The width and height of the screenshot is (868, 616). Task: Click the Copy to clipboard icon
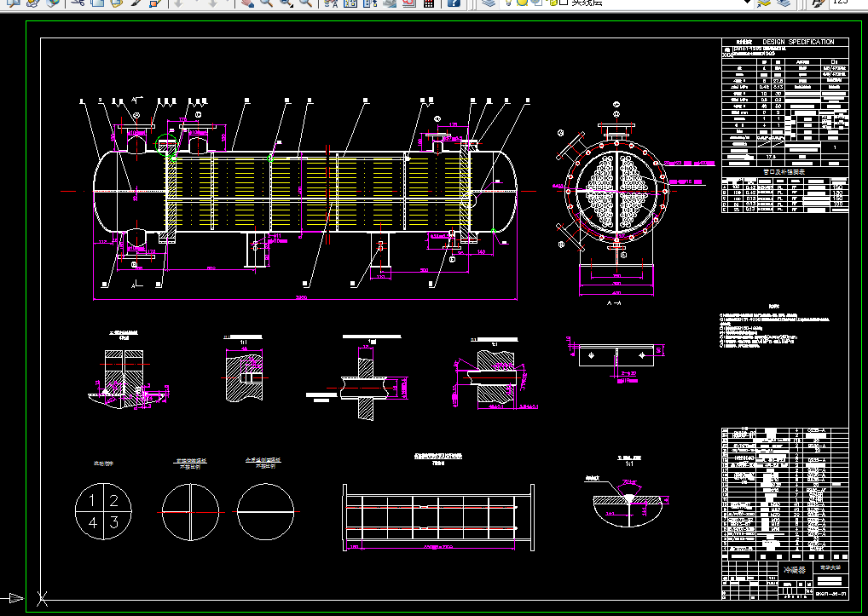tap(97, 3)
